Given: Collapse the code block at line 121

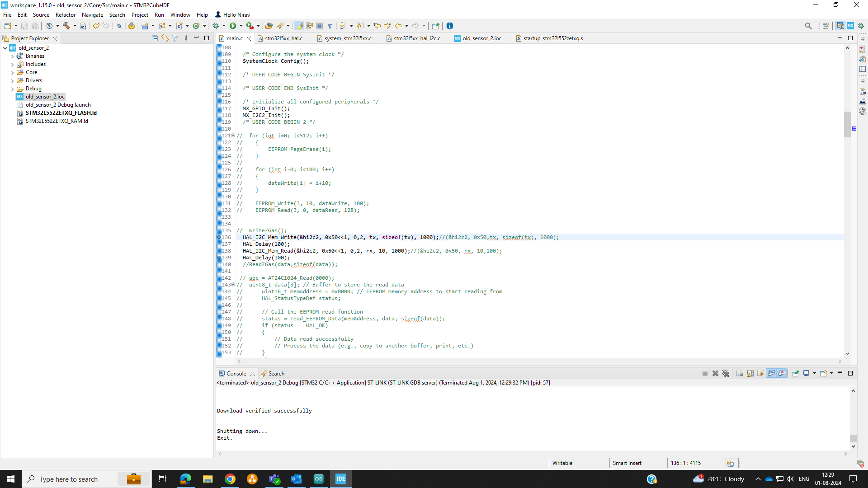Looking at the screenshot, I should pos(233,136).
